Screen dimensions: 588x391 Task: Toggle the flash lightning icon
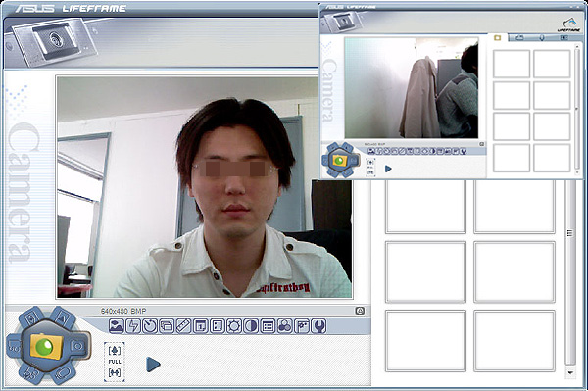click(x=133, y=326)
